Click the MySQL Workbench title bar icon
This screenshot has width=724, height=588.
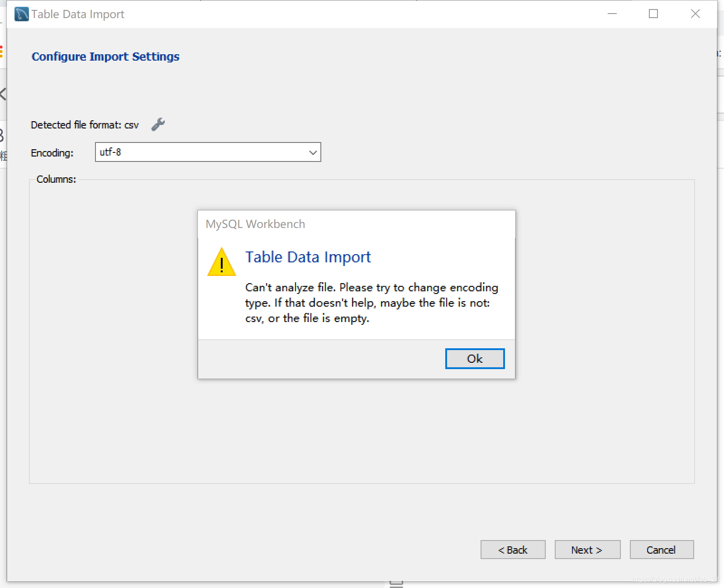(21, 14)
